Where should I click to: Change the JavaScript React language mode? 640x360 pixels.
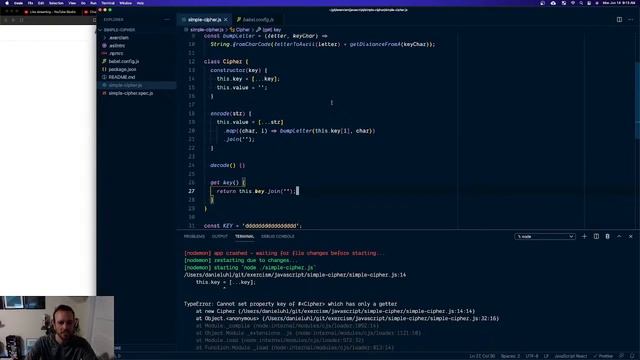pyautogui.click(x=571, y=356)
